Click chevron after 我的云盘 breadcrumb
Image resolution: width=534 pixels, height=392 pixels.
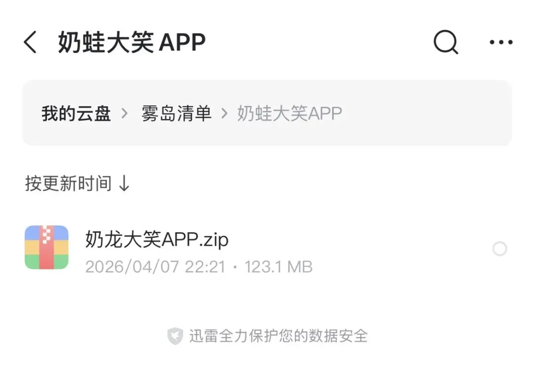pyautogui.click(x=125, y=113)
